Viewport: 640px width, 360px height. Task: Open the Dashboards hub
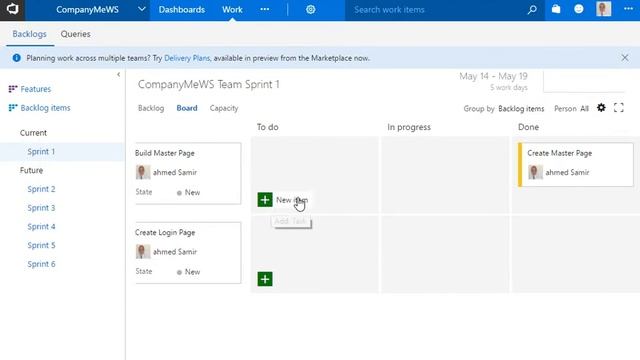click(182, 10)
